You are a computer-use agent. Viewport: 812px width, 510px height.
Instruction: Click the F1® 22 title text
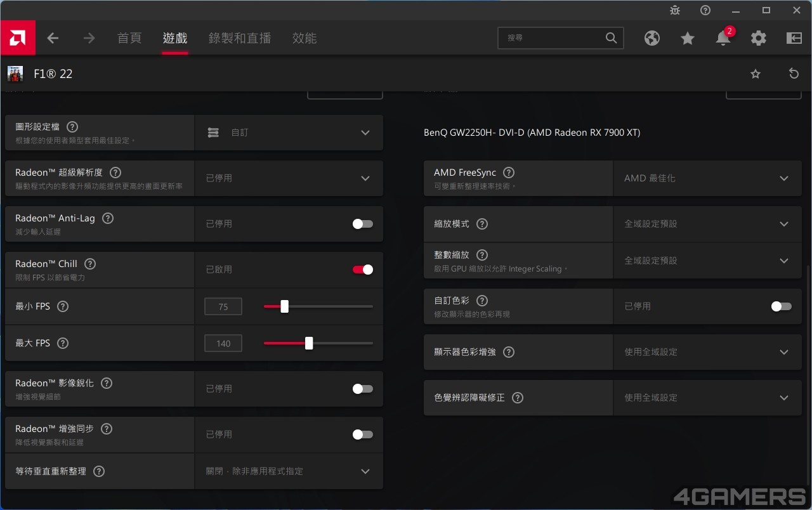point(53,74)
